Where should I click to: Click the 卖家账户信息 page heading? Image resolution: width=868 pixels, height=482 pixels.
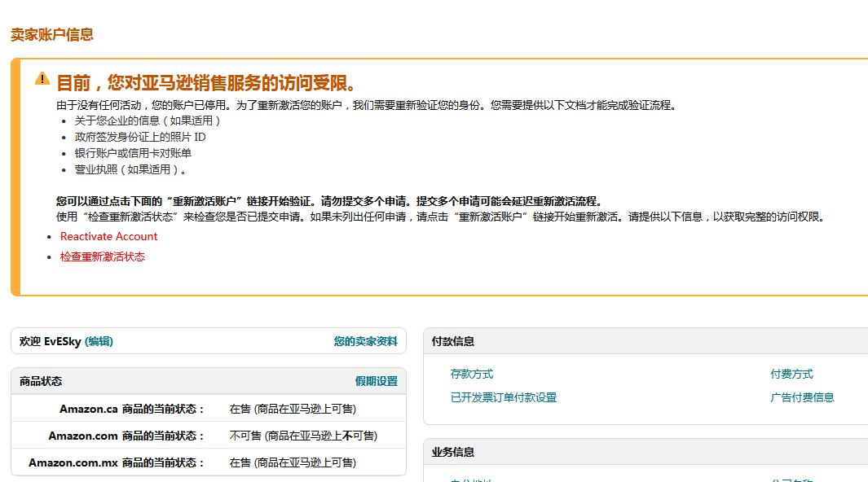[52, 35]
